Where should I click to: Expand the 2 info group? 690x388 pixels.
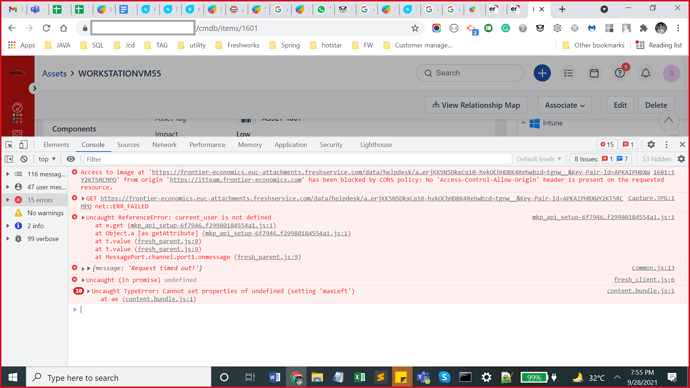8,226
